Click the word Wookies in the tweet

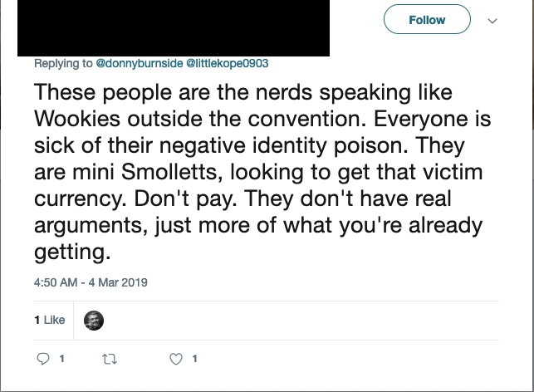pyautogui.click(x=77, y=119)
